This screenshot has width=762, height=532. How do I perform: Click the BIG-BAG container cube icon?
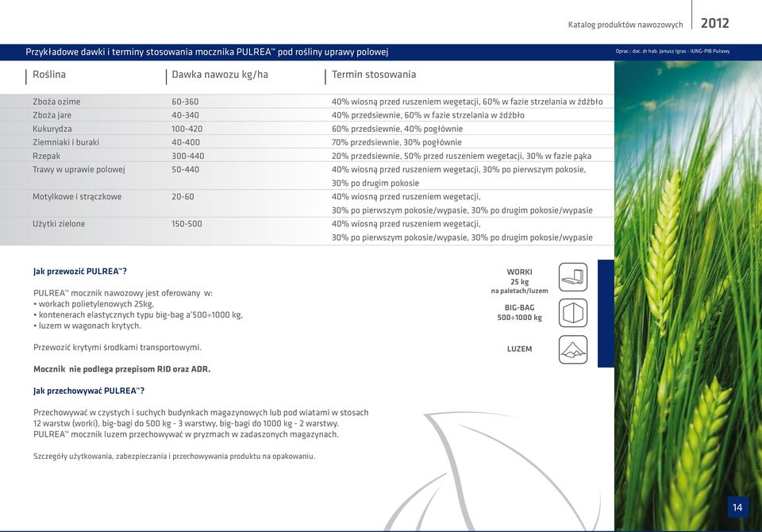click(573, 313)
